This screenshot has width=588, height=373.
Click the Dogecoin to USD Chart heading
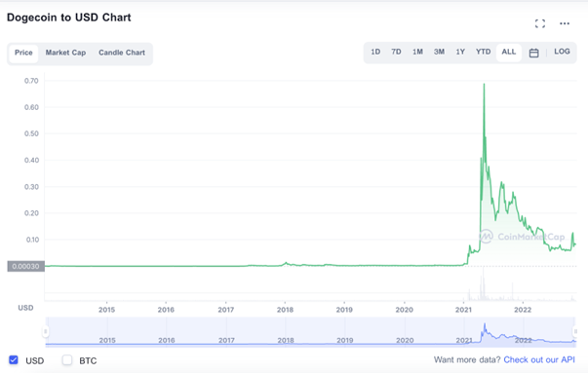69,18
